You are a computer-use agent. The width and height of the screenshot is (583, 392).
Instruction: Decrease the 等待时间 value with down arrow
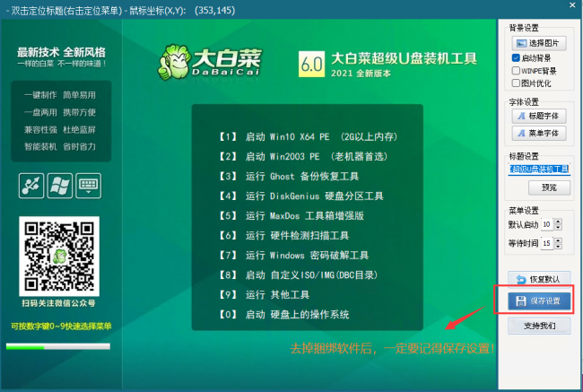click(558, 246)
